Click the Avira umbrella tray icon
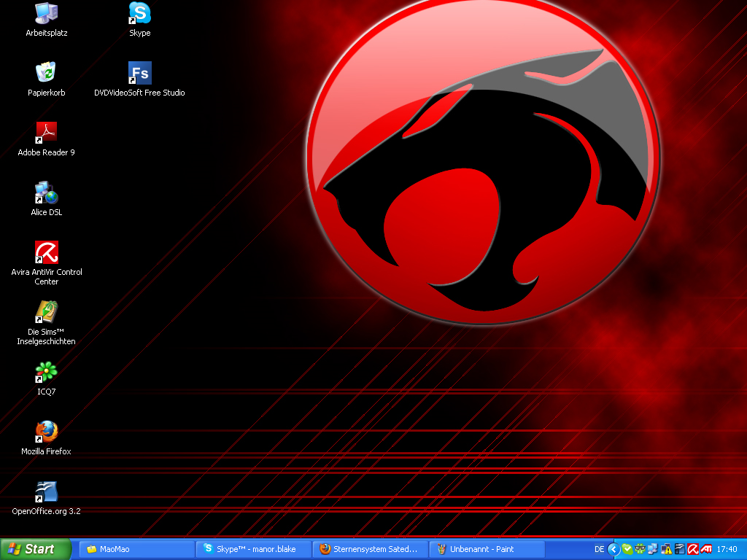The image size is (747, 560). pos(693,549)
